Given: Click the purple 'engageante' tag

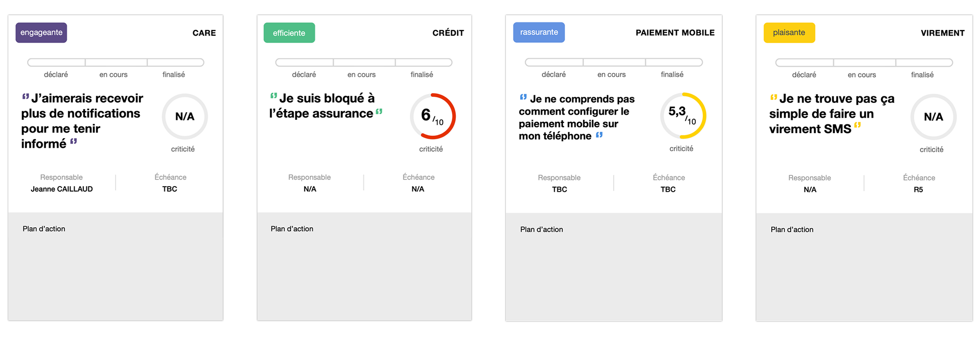Looking at the screenshot, I should tap(41, 33).
